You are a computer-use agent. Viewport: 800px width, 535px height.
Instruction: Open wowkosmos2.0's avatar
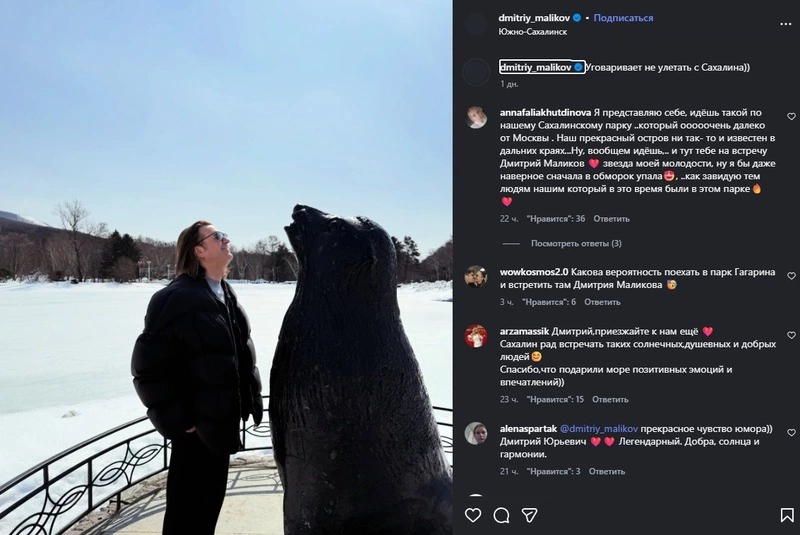point(476,275)
